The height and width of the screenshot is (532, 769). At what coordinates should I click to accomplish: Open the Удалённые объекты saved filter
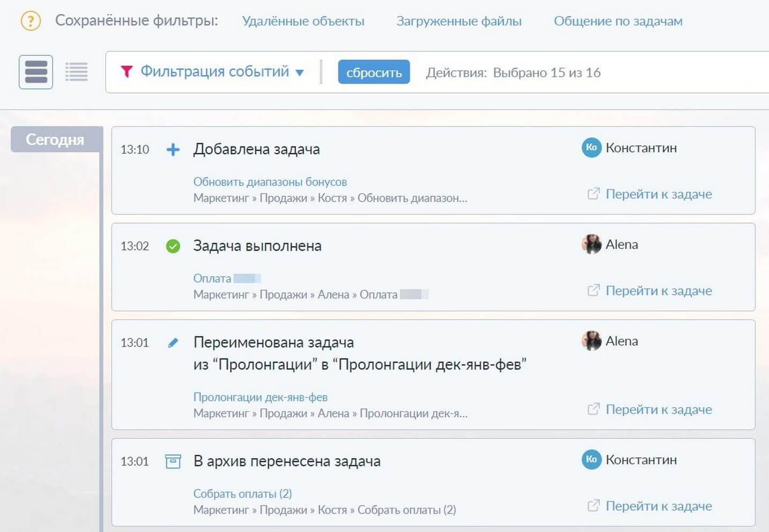coord(303,21)
